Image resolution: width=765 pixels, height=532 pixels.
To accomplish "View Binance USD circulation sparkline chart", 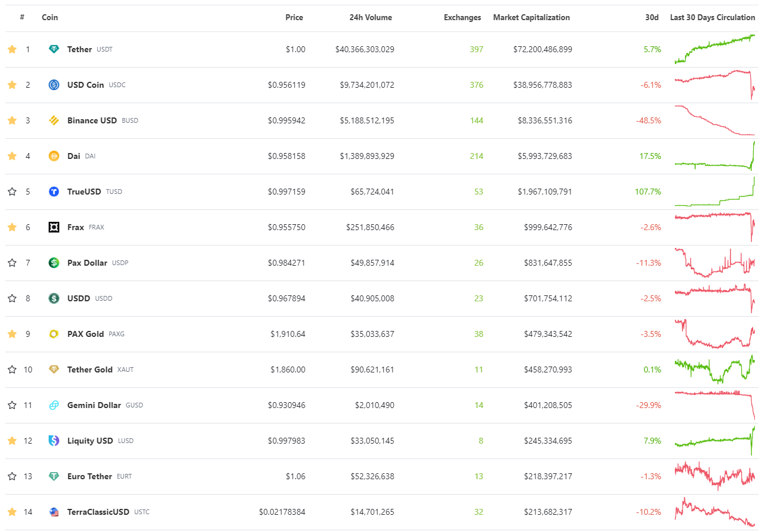I will click(715, 120).
